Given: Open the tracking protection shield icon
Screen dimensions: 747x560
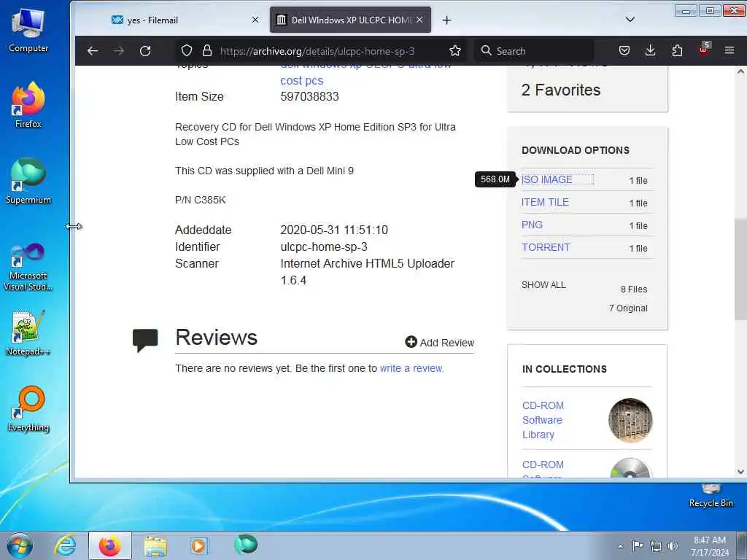Looking at the screenshot, I should pos(187,51).
